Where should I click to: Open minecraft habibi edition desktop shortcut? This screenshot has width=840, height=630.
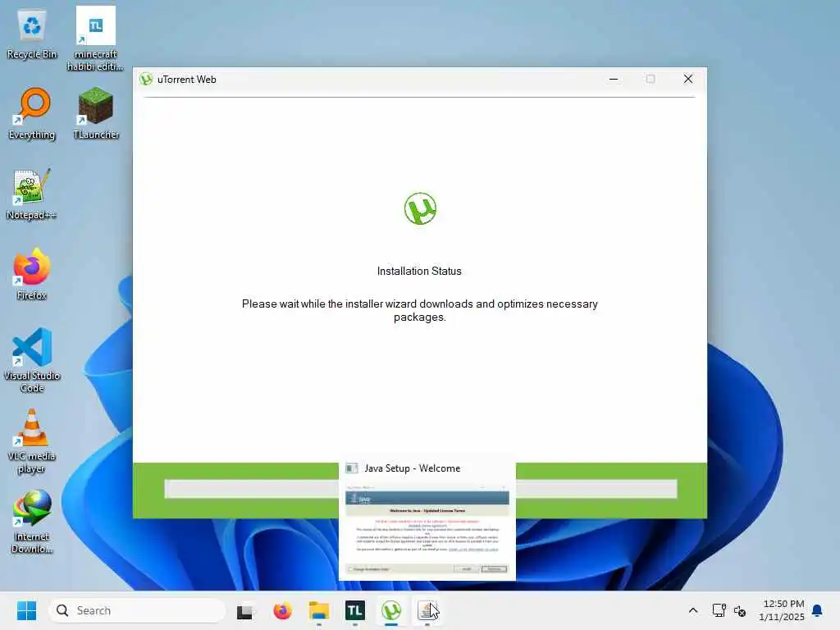[95, 39]
